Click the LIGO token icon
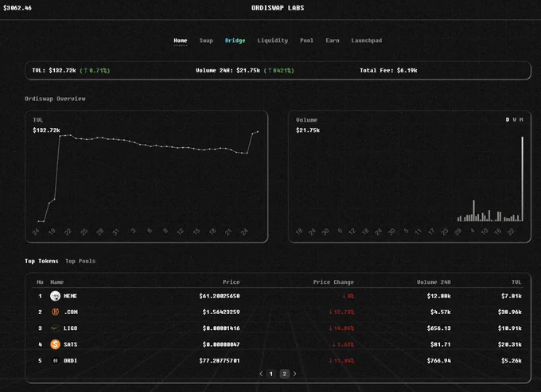 tap(55, 328)
